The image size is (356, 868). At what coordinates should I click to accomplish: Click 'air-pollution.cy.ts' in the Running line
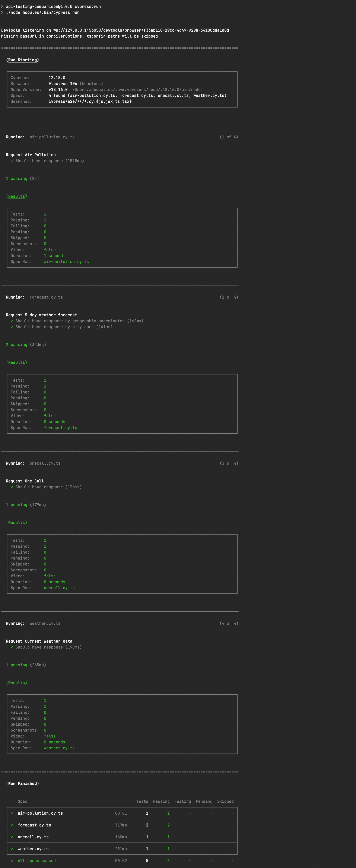click(52, 137)
